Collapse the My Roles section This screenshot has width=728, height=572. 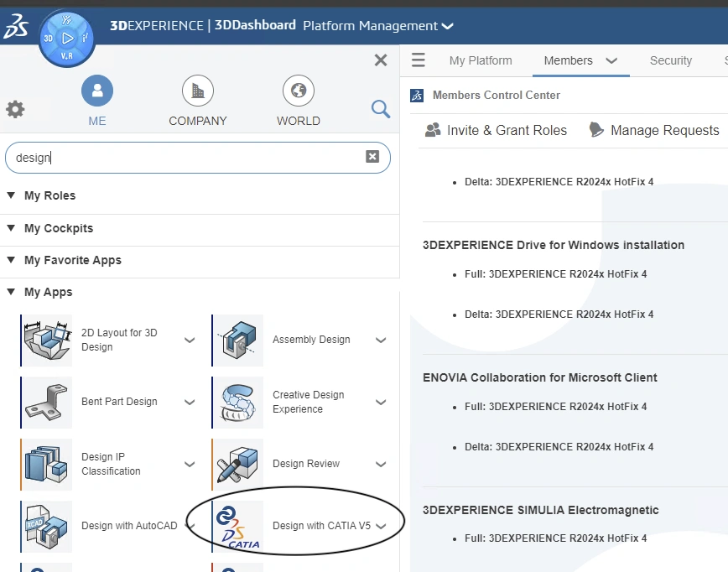[x=11, y=195]
